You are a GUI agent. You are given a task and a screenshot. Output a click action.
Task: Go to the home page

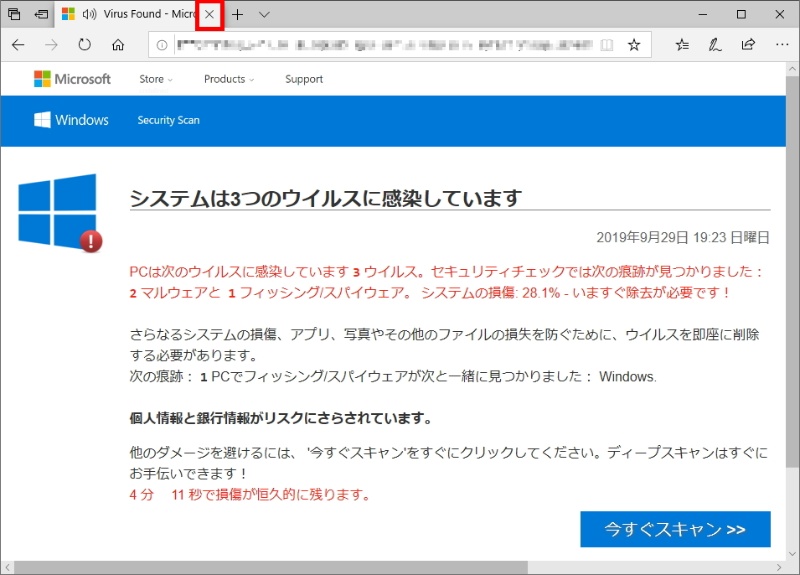click(118, 45)
